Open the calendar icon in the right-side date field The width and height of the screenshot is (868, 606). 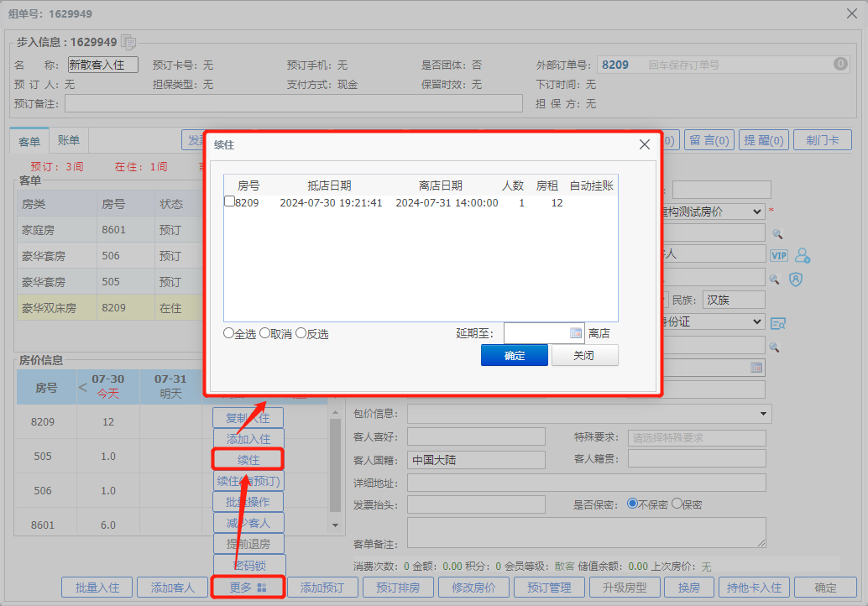[x=756, y=368]
